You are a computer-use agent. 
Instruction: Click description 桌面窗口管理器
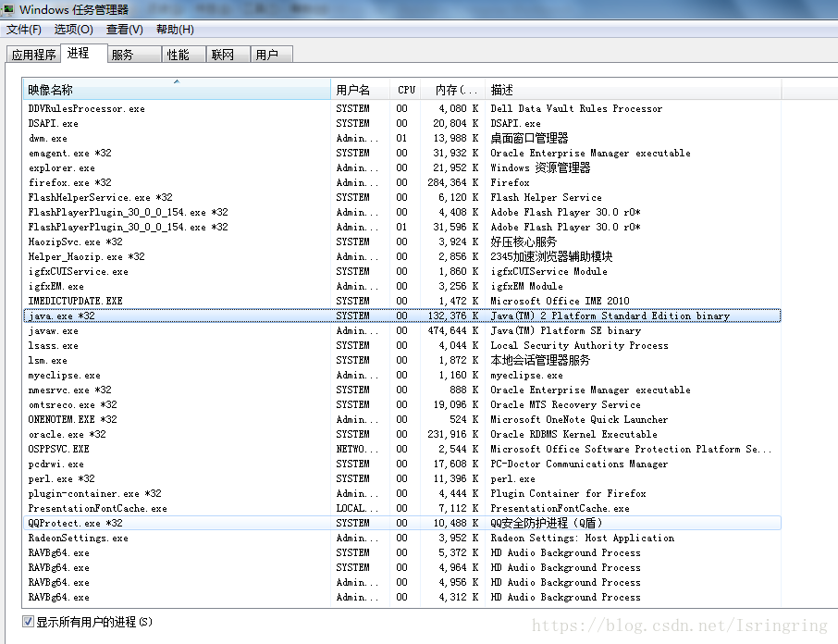[529, 138]
